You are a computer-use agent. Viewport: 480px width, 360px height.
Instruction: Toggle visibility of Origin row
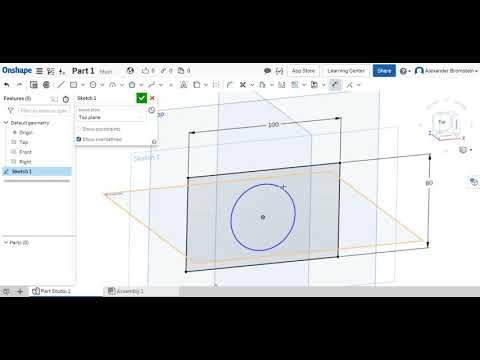14,132
